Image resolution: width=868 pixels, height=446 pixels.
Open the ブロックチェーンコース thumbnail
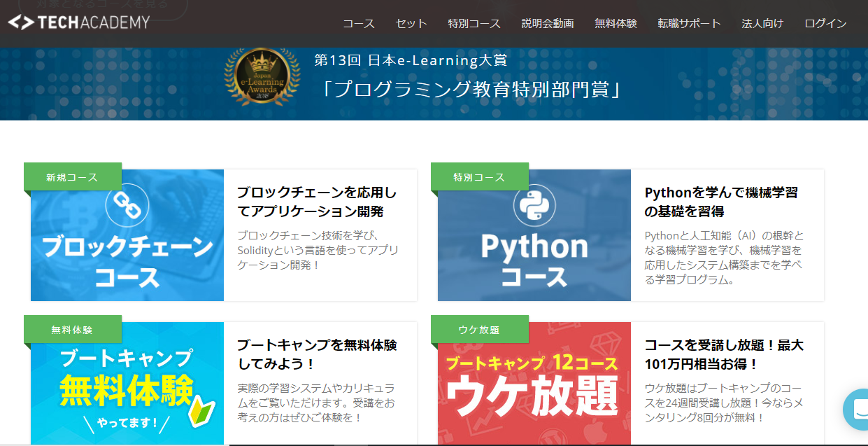(x=127, y=235)
